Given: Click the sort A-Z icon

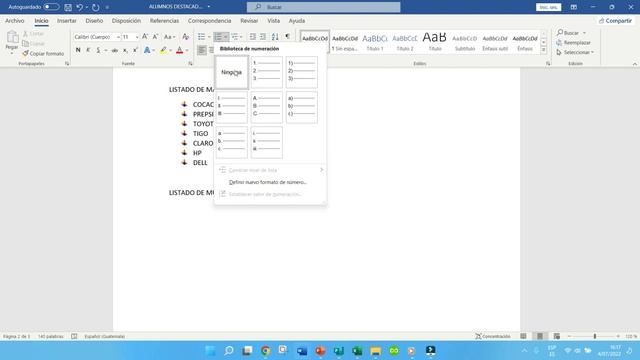Looking at the screenshot, I should coord(275,37).
